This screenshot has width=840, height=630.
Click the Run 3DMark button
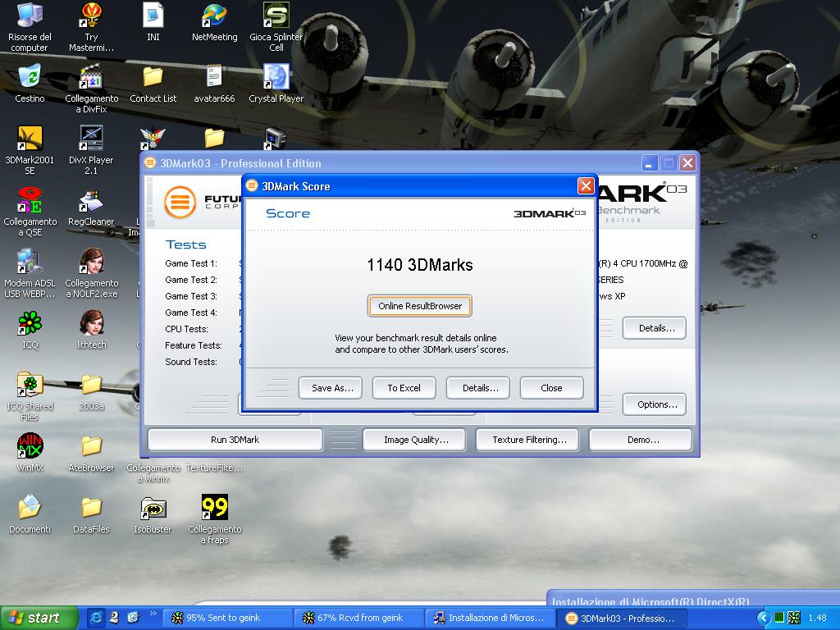[x=235, y=440]
